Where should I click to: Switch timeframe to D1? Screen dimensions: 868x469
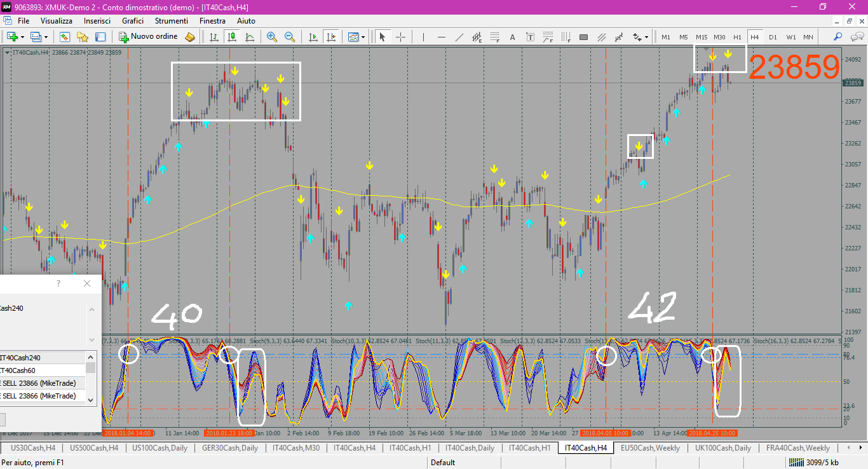773,37
